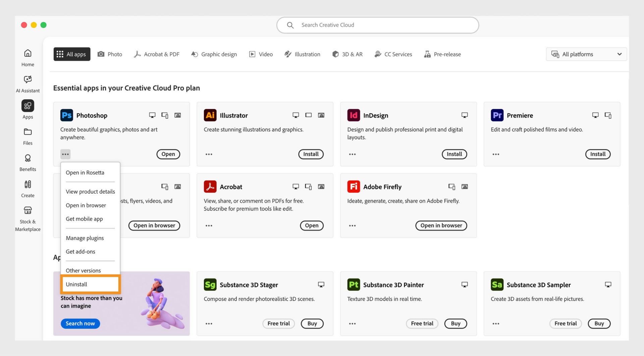Click Adobe Firefly's web platform icon
This screenshot has height=356, width=644.
coord(465,187)
